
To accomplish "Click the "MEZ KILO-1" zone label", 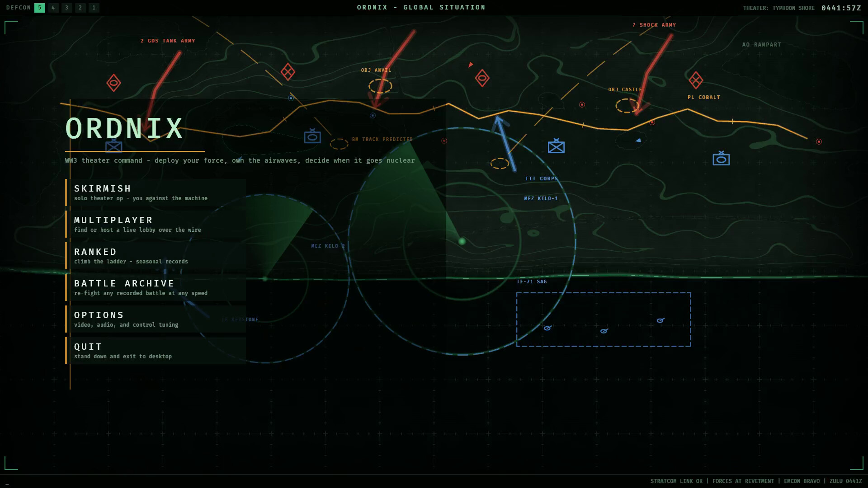I will (x=541, y=198).
